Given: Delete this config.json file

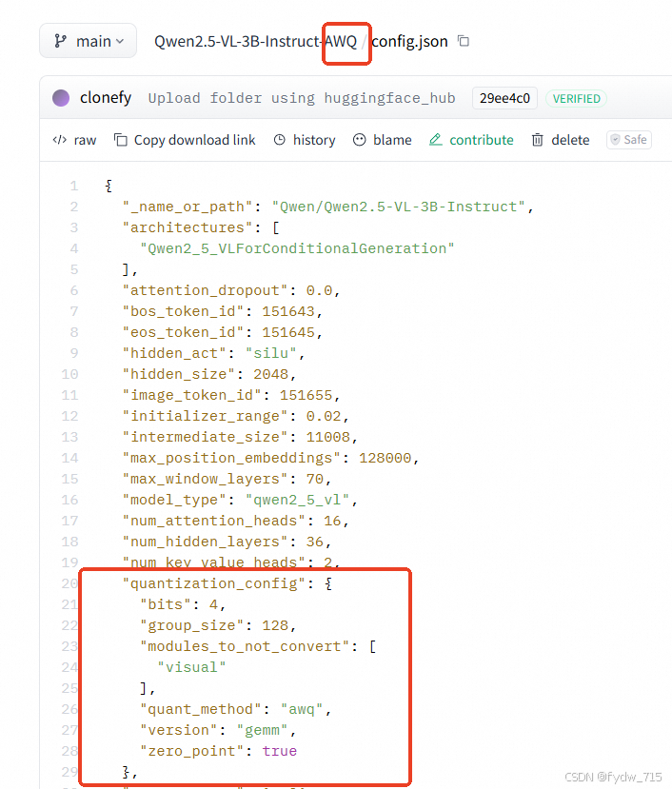Looking at the screenshot, I should (x=561, y=140).
